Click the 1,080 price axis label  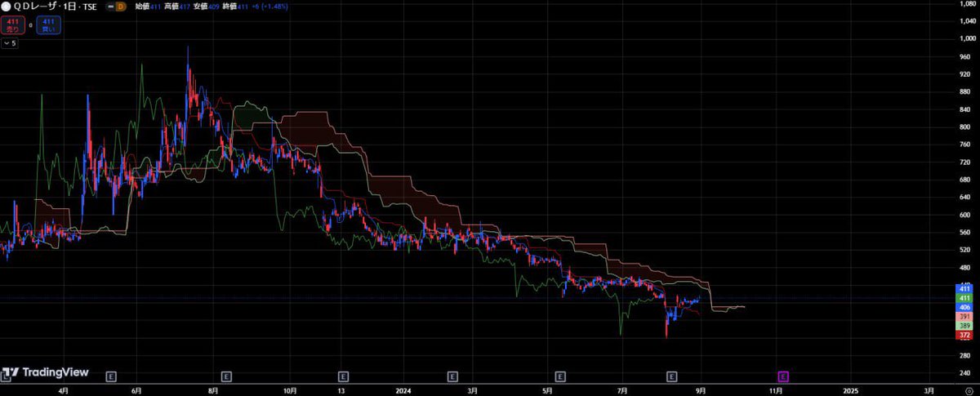click(966, 3)
